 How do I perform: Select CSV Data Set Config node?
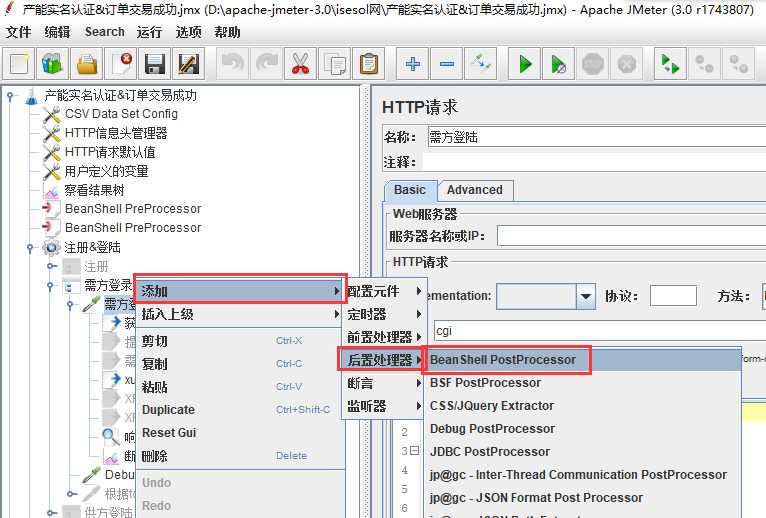tap(121, 114)
